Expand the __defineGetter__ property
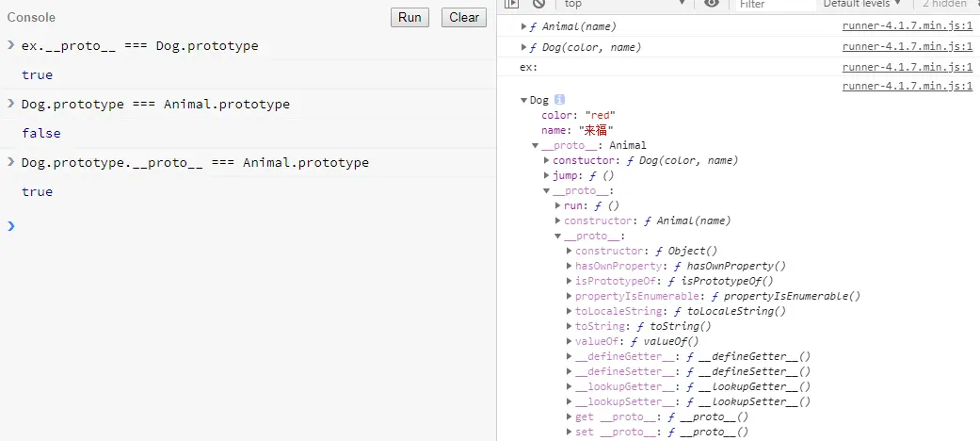Viewport: 980px width, 441px height. (570, 356)
